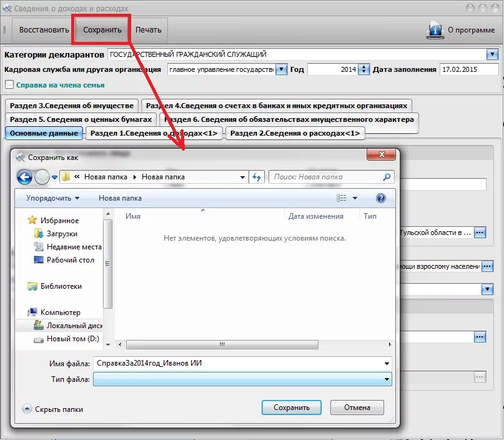Viewport: 504px width, 440px height.
Task: Open dialog help question mark icon
Action: point(380,197)
